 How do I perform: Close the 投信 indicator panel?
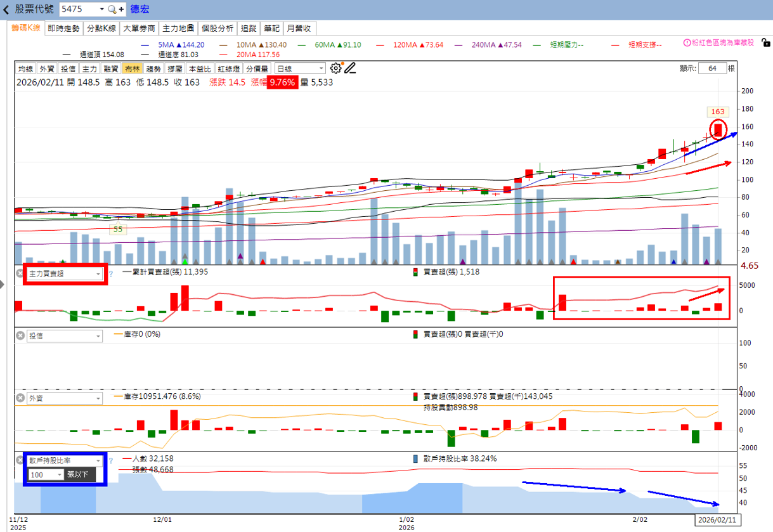coord(20,336)
